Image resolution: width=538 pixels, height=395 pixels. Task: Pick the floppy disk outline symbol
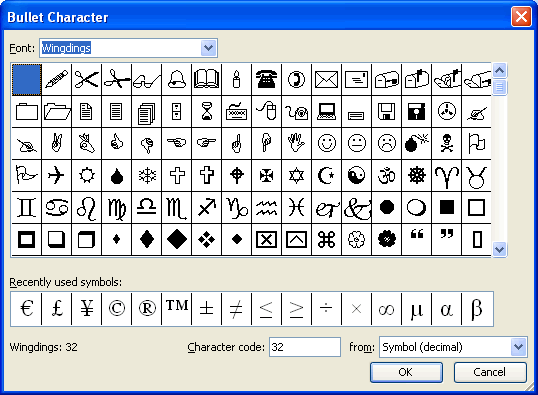point(387,112)
